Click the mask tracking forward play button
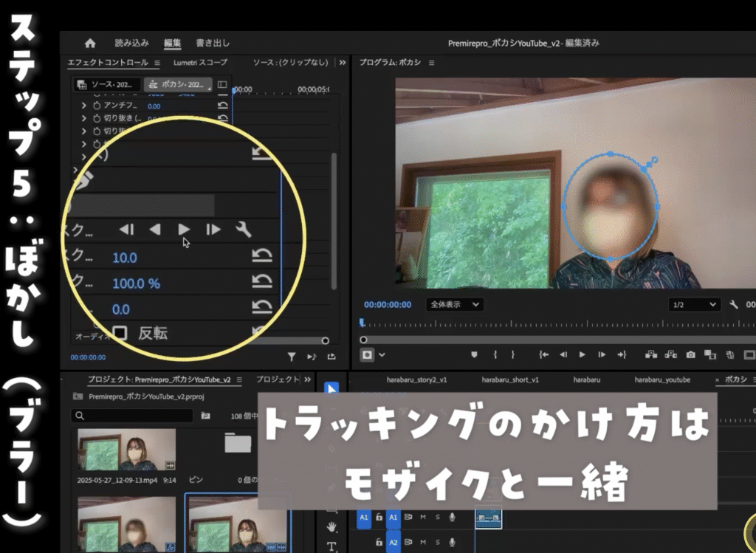756x553 pixels. click(x=184, y=230)
